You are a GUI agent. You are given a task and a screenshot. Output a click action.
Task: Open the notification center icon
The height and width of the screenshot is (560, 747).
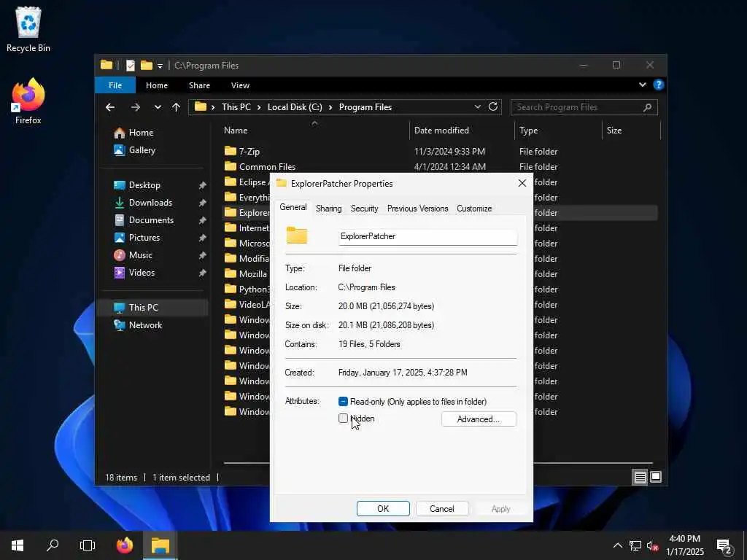click(724, 545)
